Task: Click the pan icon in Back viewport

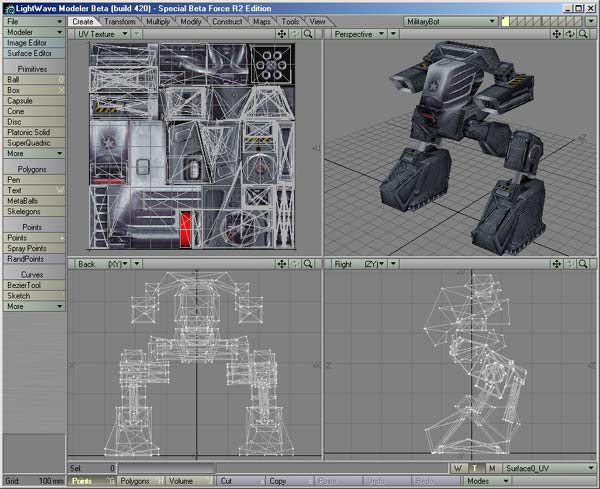Action: point(281,264)
